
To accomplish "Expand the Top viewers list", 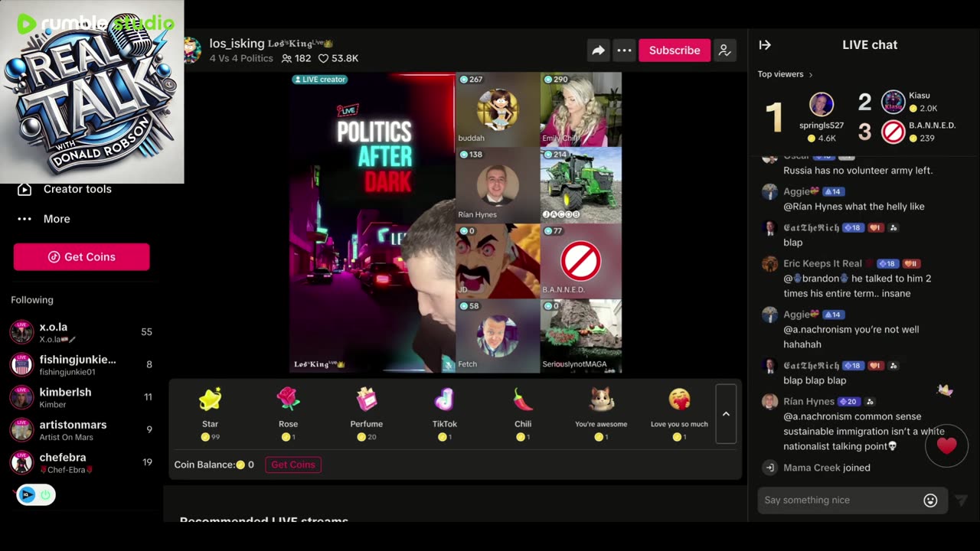I will [786, 74].
